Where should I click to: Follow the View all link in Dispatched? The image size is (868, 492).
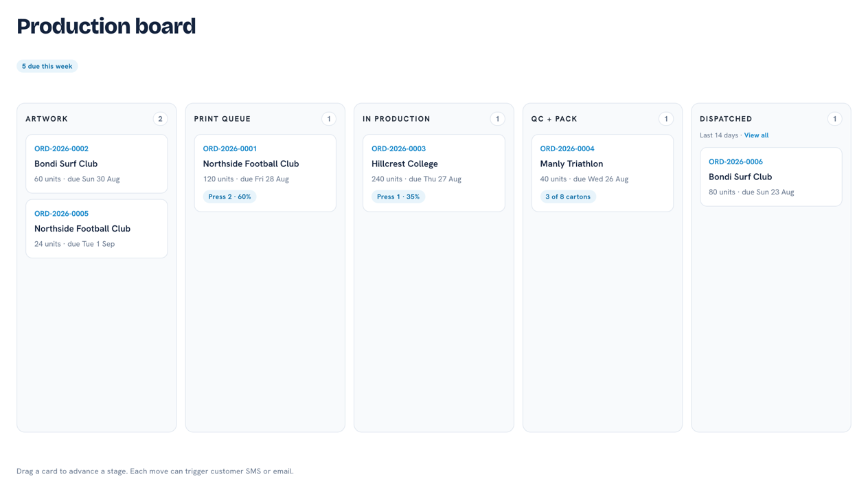[756, 135]
